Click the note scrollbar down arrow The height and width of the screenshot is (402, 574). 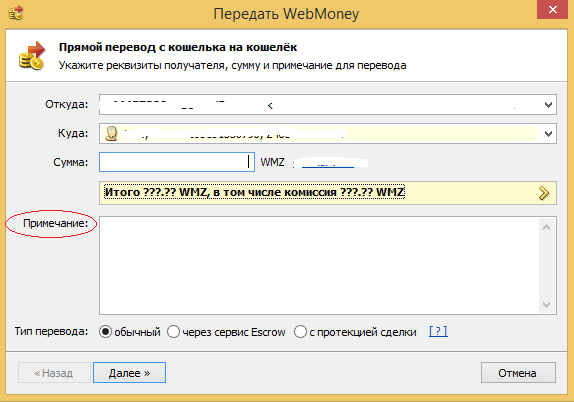point(547,305)
